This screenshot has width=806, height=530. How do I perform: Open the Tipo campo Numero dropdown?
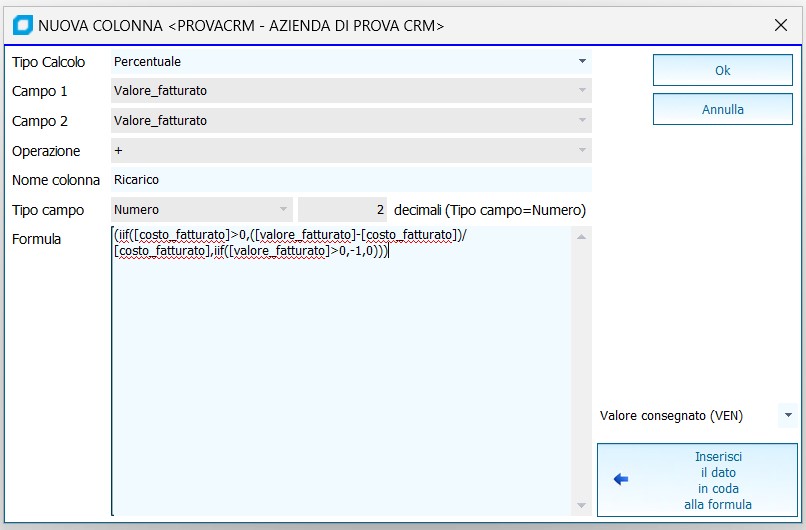pyautogui.click(x=283, y=209)
